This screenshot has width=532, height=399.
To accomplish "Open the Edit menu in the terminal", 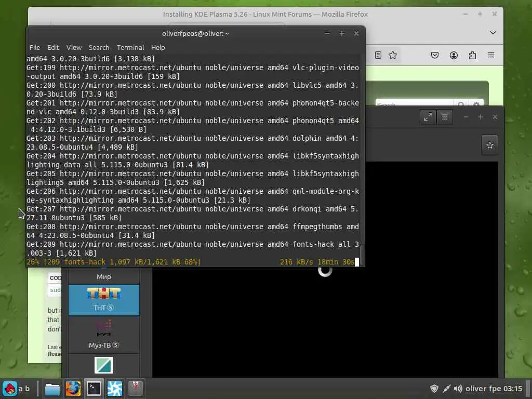I will 53,47.
